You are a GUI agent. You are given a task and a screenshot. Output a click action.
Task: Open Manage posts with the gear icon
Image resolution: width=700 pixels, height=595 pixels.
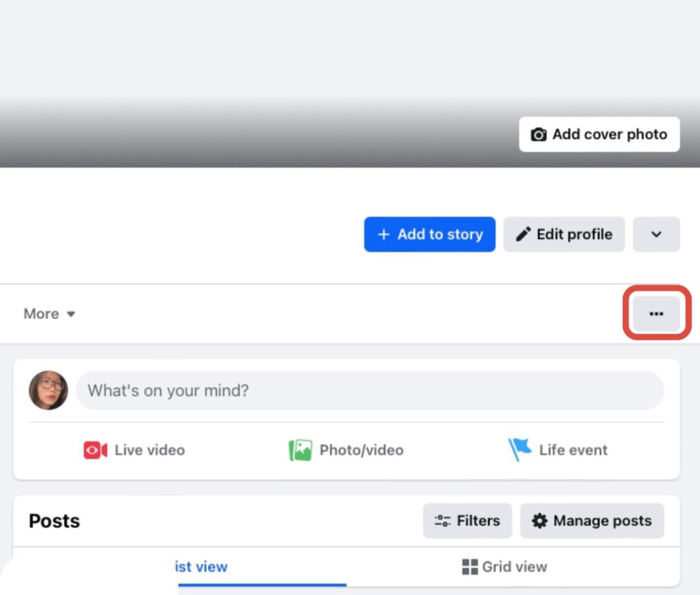[x=542, y=521]
